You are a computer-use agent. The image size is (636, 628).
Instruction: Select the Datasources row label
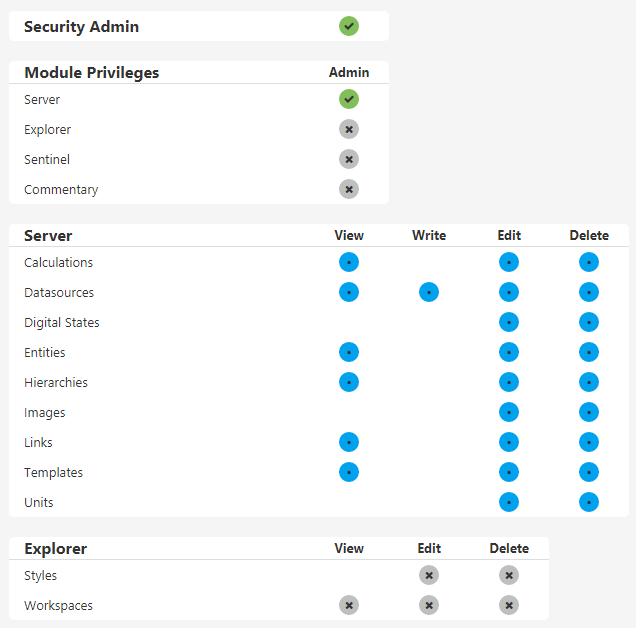59,293
